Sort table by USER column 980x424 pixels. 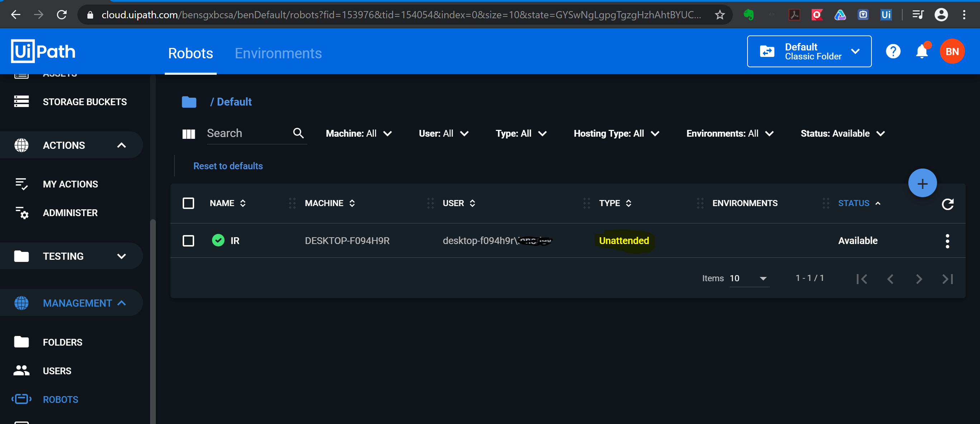click(x=459, y=203)
